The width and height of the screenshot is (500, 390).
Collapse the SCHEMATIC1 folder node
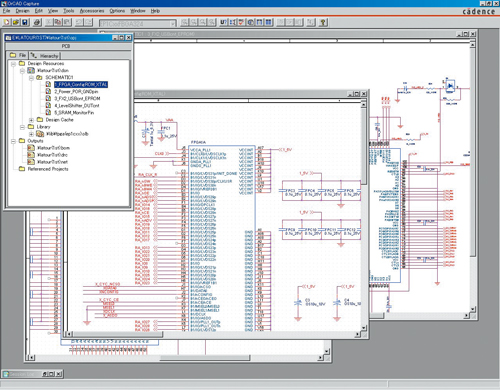click(x=31, y=77)
